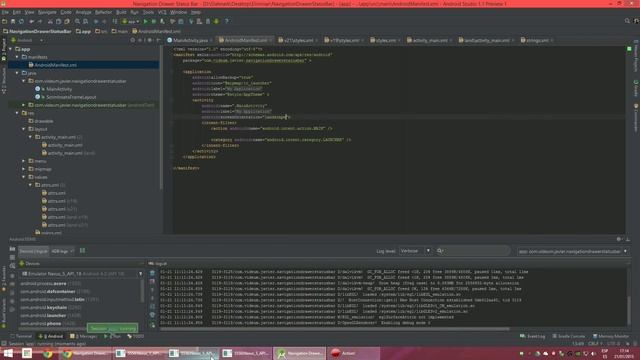The image size is (640, 360).
Task: Open the logcat app filter dropdown
Action: click(572, 251)
